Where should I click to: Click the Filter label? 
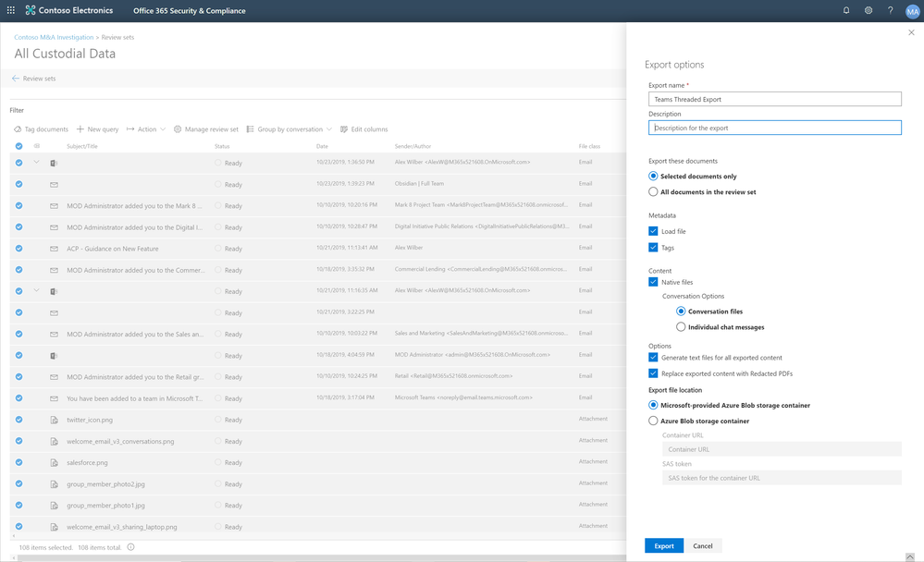[17, 110]
